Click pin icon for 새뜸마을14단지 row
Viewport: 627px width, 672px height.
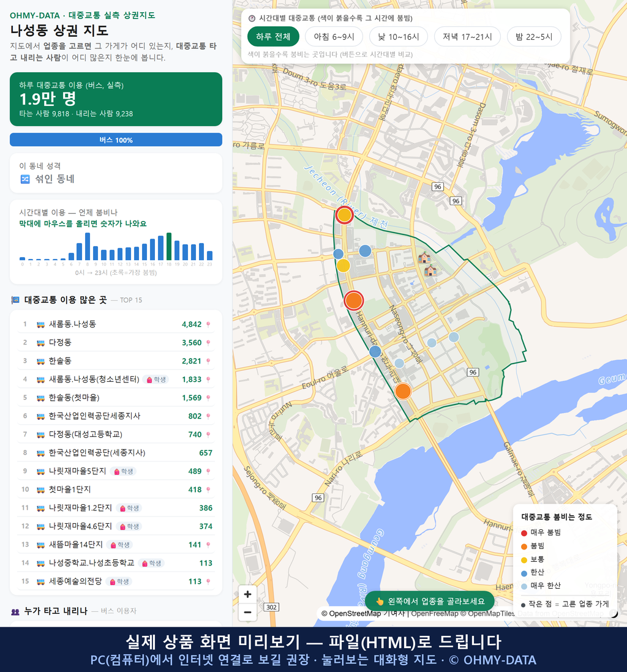(x=208, y=545)
